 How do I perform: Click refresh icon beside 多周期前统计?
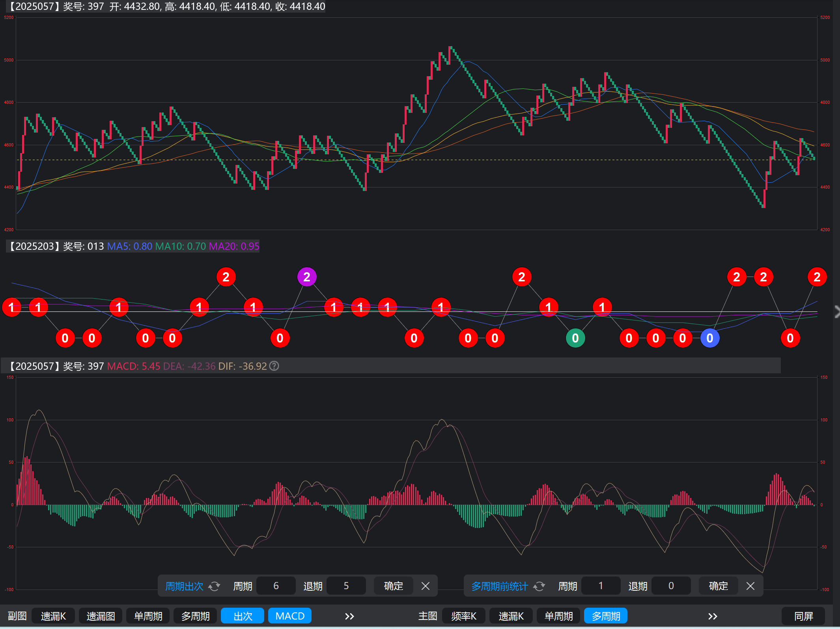point(539,586)
